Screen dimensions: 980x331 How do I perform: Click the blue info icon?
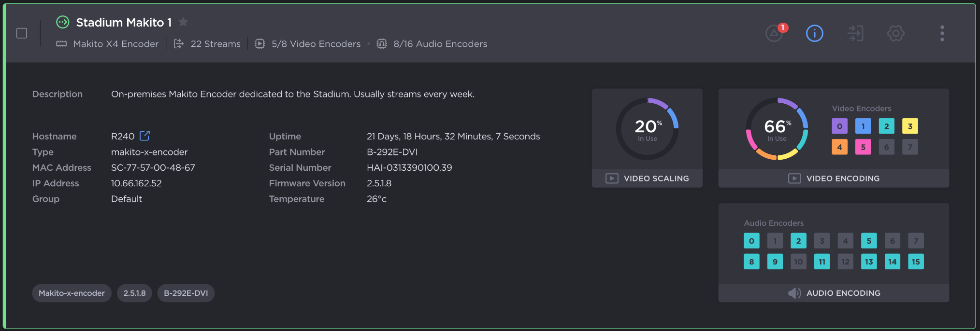pyautogui.click(x=814, y=33)
